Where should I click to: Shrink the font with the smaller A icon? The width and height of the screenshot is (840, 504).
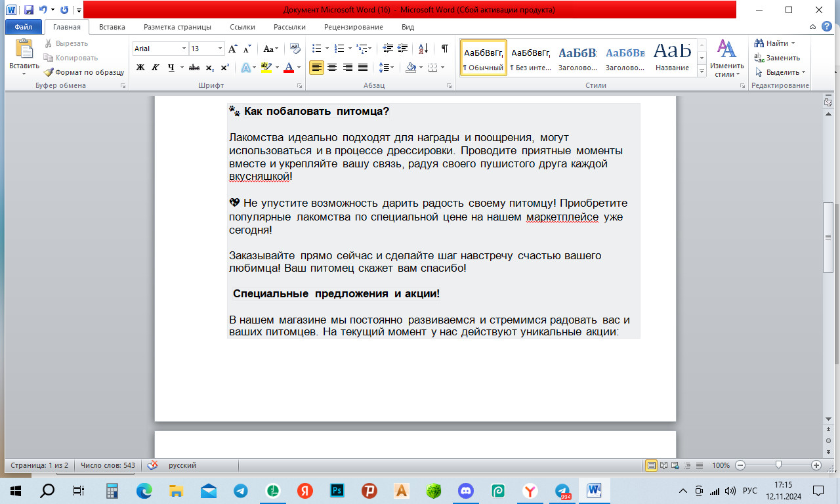click(x=247, y=49)
